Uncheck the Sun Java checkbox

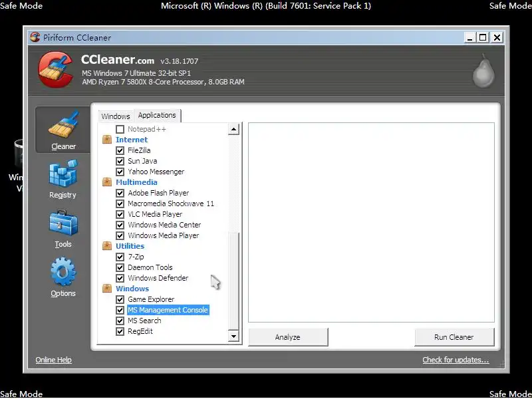120,161
